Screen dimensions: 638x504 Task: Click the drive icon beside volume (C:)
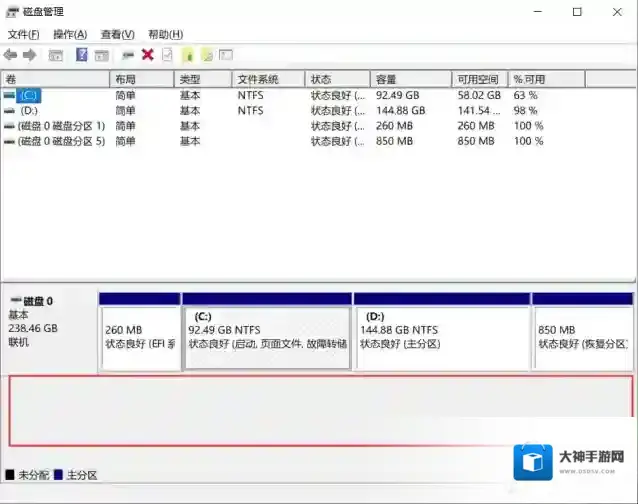[9, 95]
